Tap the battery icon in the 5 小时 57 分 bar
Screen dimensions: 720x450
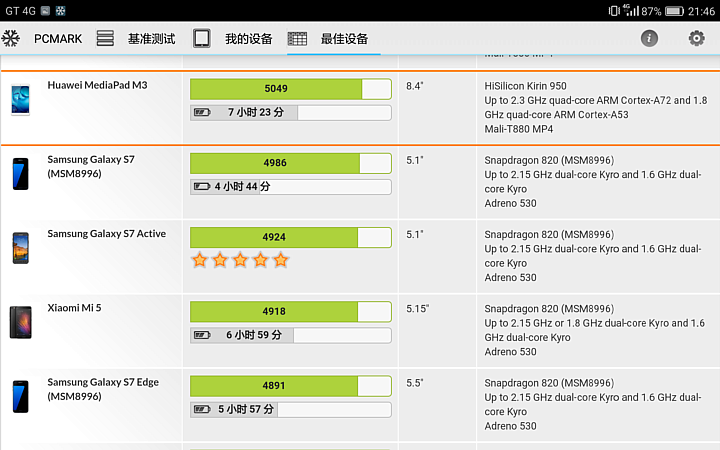pyautogui.click(x=202, y=410)
